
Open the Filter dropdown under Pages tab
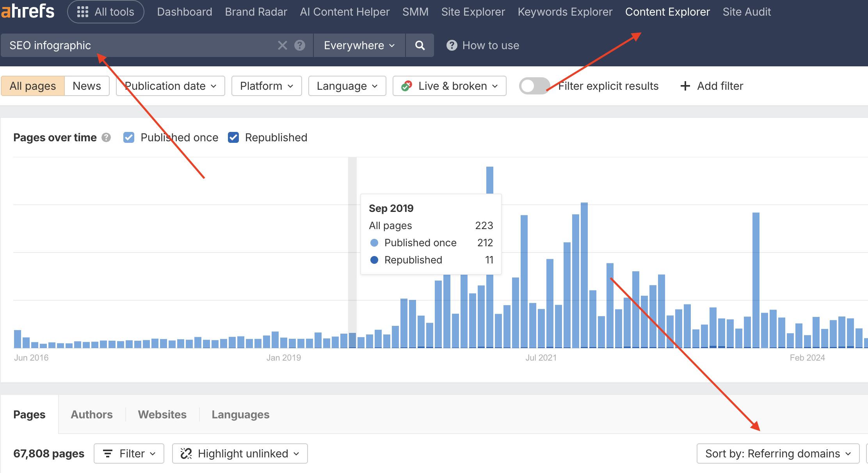(129, 453)
